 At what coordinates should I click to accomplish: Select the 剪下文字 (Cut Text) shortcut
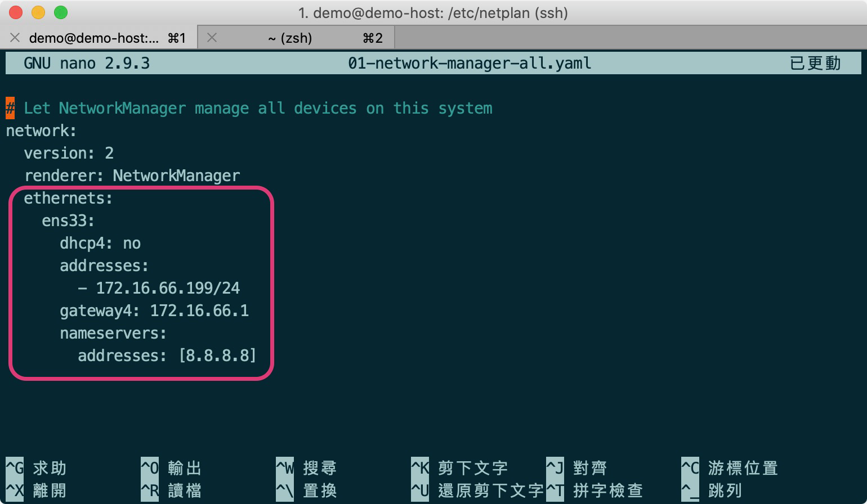[x=473, y=467]
